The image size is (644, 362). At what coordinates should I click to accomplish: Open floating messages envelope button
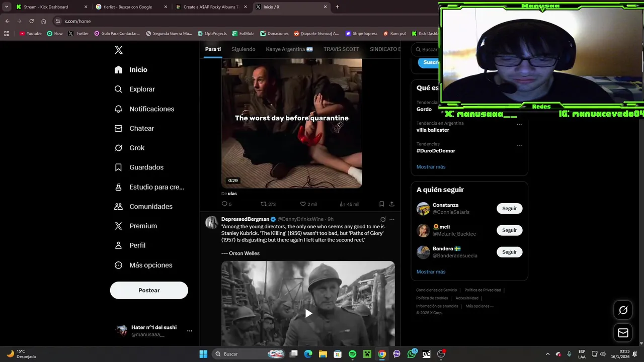pyautogui.click(x=623, y=333)
